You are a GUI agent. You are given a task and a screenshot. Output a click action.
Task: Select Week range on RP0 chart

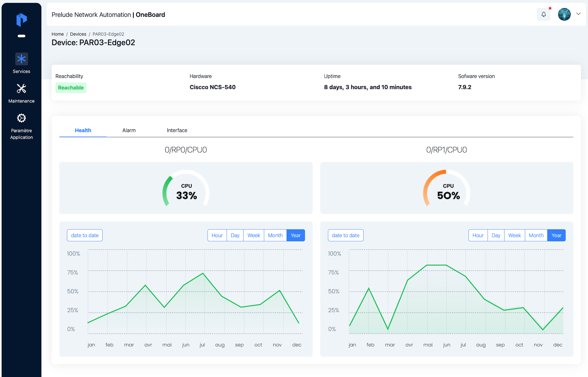pos(254,236)
